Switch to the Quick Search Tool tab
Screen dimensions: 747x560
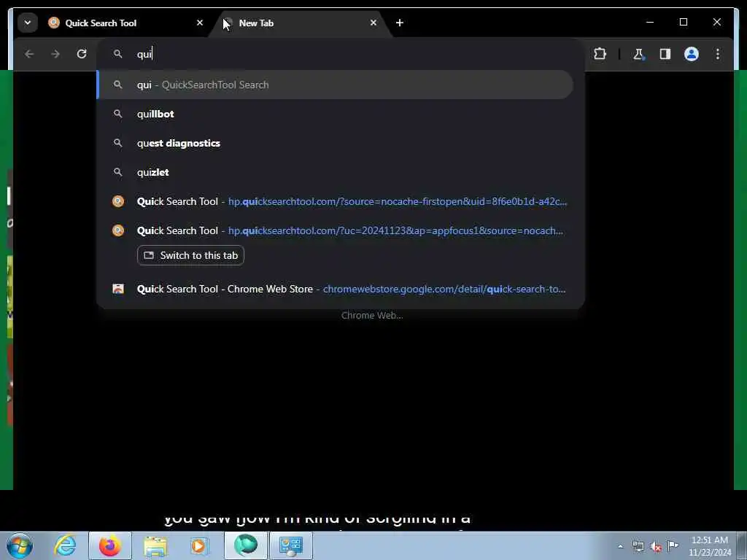125,23
